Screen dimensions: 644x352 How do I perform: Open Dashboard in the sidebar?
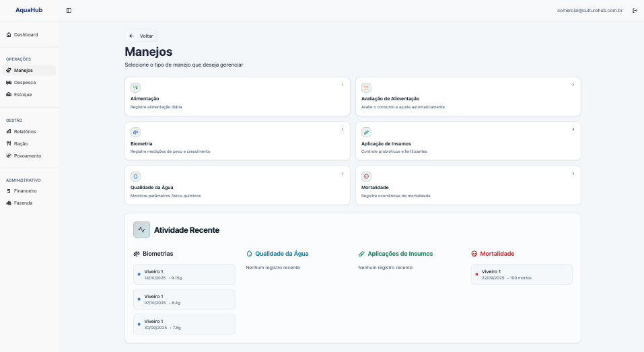[x=26, y=34]
